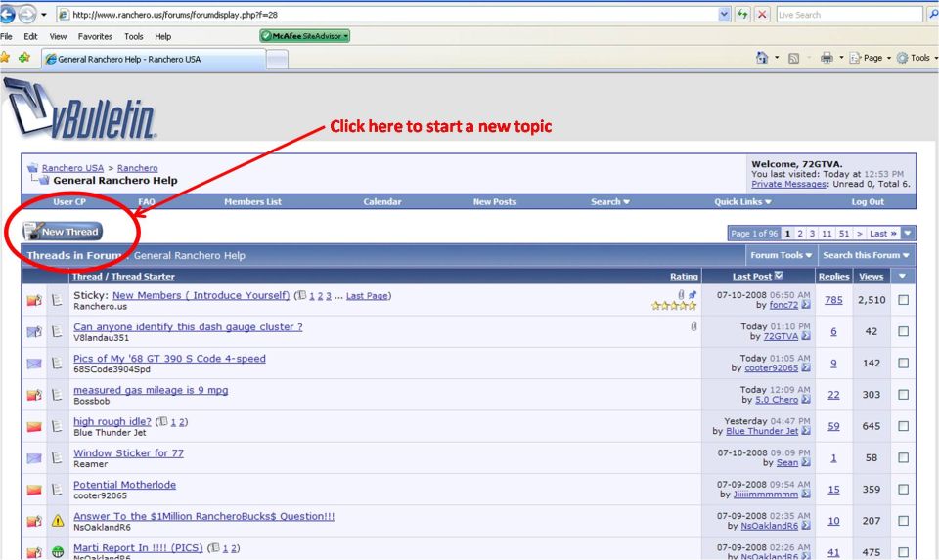This screenshot has width=939, height=560.
Task: Open page navigation dropdown arrow after Last
Action: click(x=908, y=234)
